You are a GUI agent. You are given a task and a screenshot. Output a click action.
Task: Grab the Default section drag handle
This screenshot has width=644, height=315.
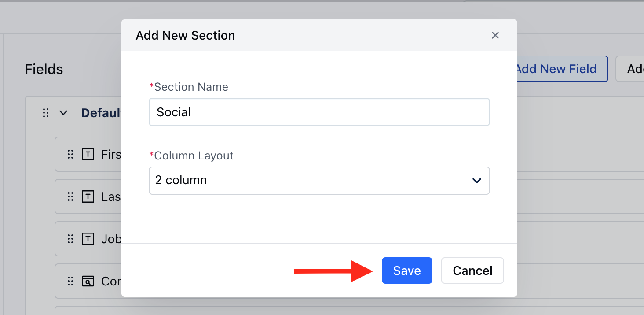[x=46, y=113]
